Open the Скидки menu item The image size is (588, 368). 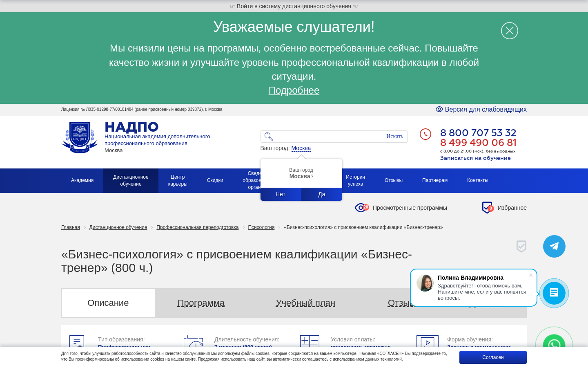point(215,180)
